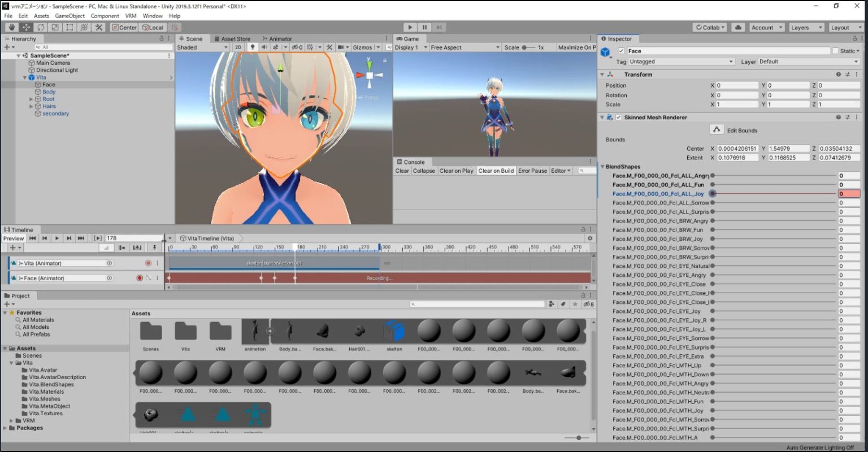Click the Play button to enter play mode
Image resolution: width=868 pixels, height=452 pixels.
[410, 27]
